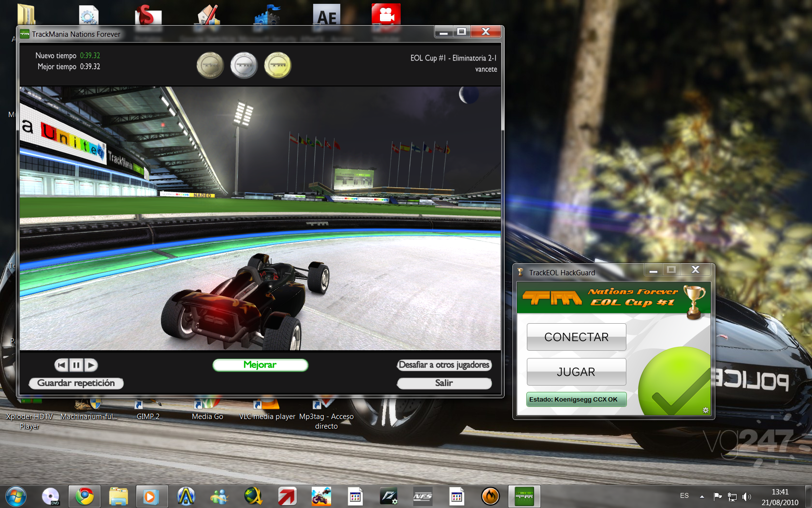This screenshot has height=508, width=812.
Task: Open the red arrow app in taskbar
Action: [287, 496]
